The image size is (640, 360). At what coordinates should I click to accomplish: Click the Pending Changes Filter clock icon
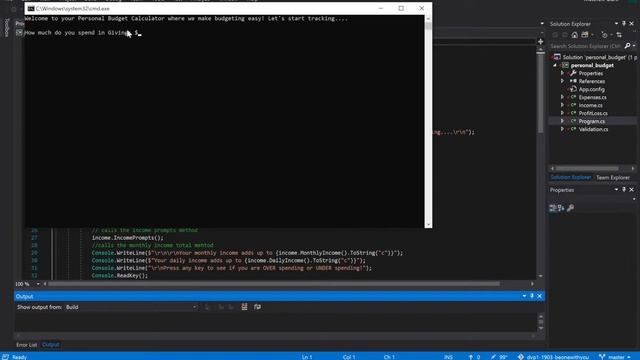(604, 35)
